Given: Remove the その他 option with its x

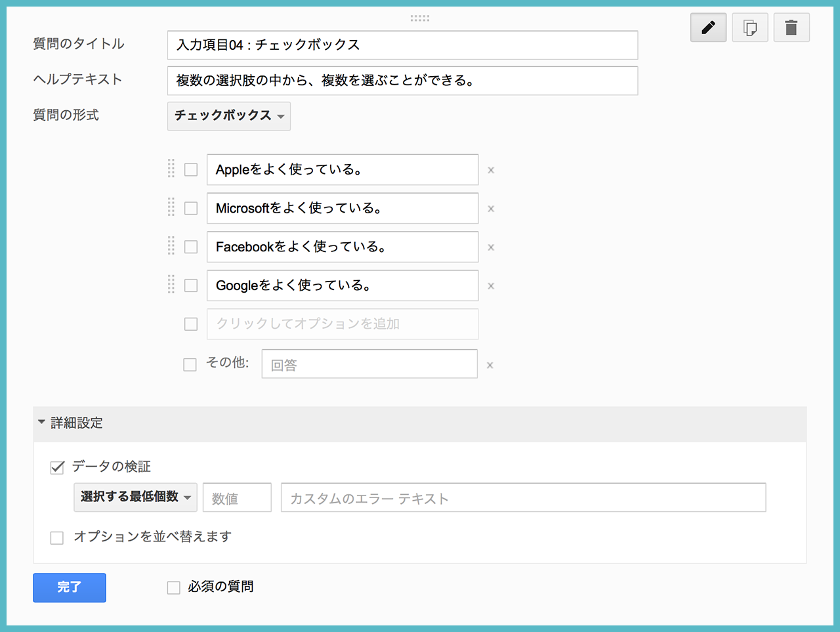Looking at the screenshot, I should pyautogui.click(x=490, y=365).
